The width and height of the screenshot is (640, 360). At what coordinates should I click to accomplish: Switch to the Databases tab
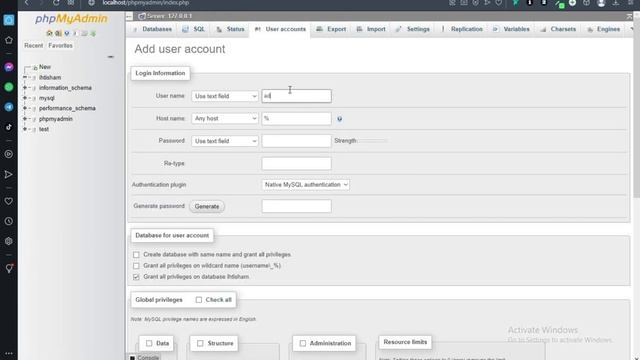point(152,29)
